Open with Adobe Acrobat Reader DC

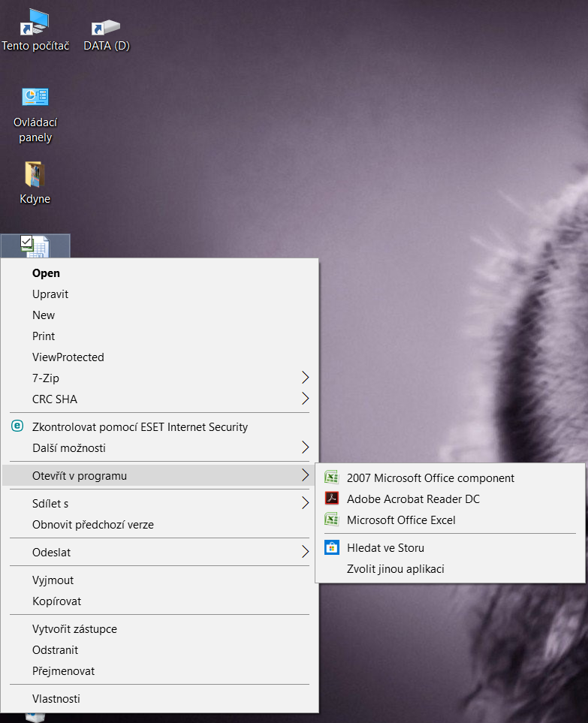pyautogui.click(x=450, y=499)
